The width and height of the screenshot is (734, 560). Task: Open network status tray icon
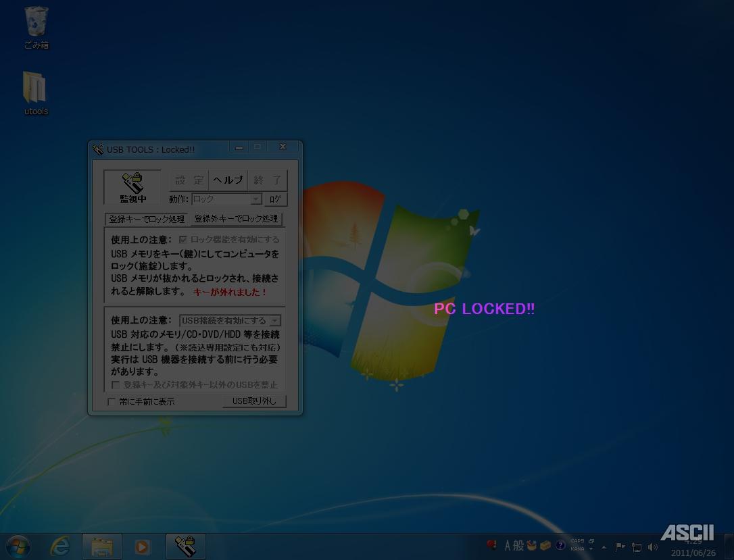pos(637,547)
